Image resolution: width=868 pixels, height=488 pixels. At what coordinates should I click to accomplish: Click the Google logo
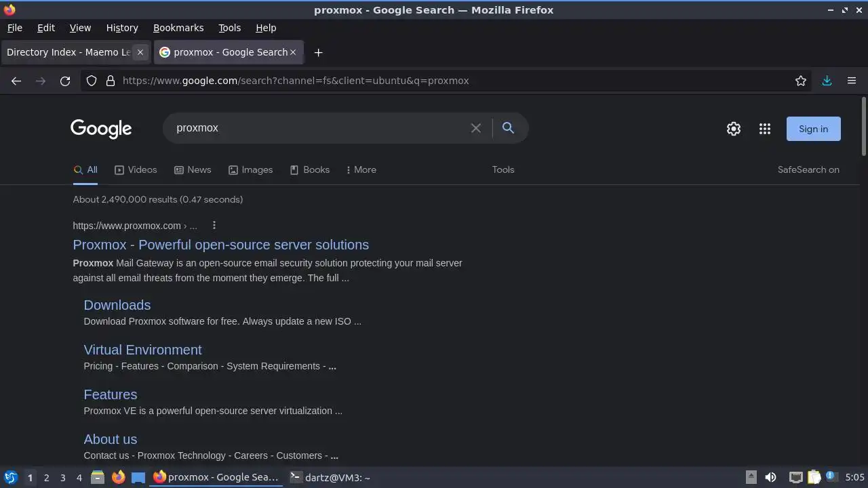(101, 129)
